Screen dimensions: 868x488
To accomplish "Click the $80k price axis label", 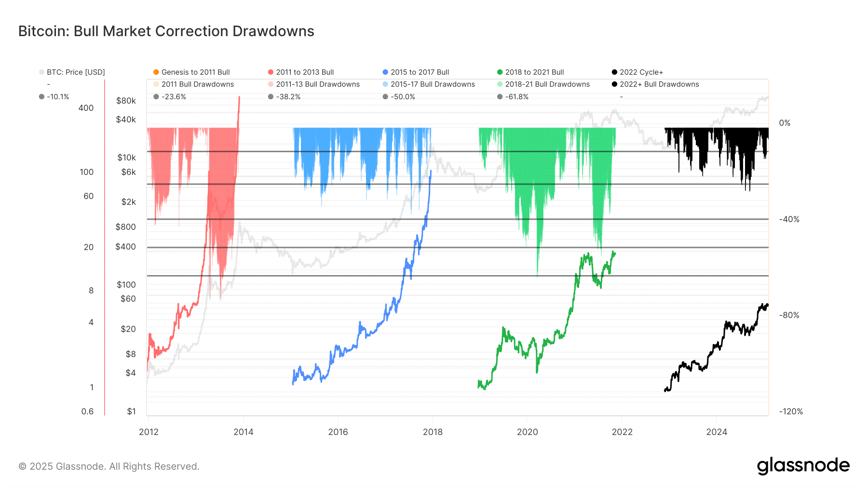I will (x=126, y=101).
